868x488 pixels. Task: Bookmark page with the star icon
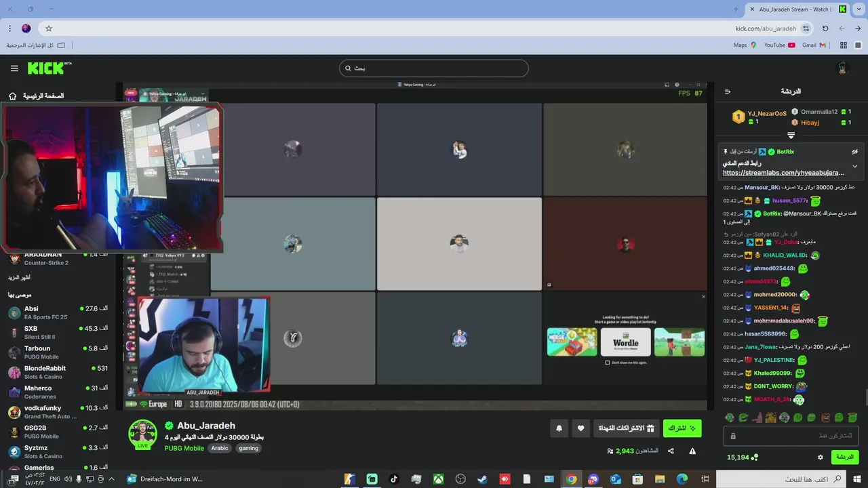(x=49, y=28)
